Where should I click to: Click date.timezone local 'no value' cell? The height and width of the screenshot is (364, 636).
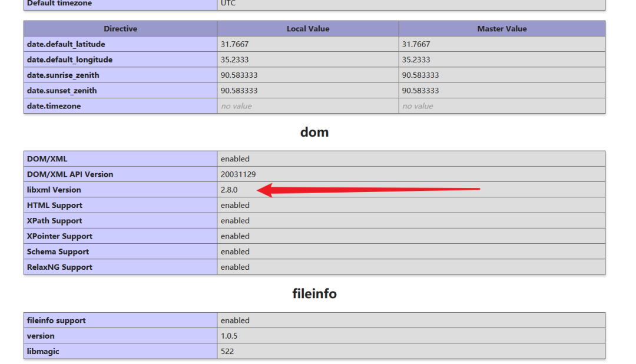236,106
